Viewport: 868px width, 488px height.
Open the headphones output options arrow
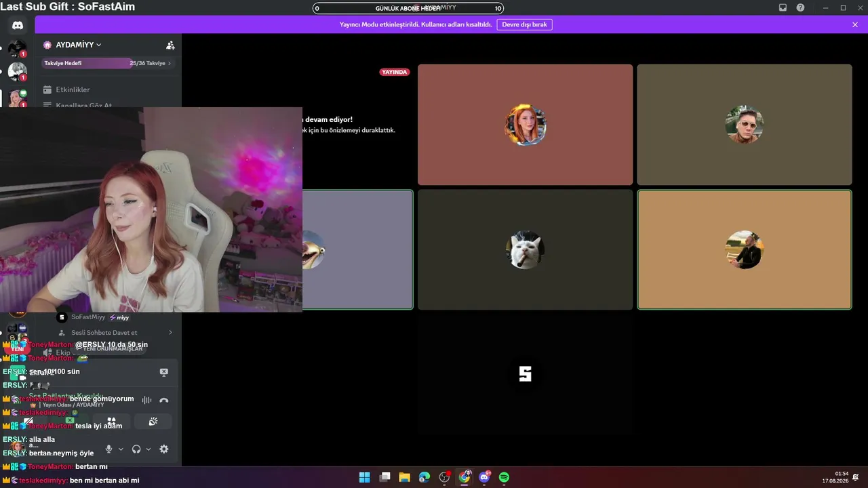(x=149, y=449)
